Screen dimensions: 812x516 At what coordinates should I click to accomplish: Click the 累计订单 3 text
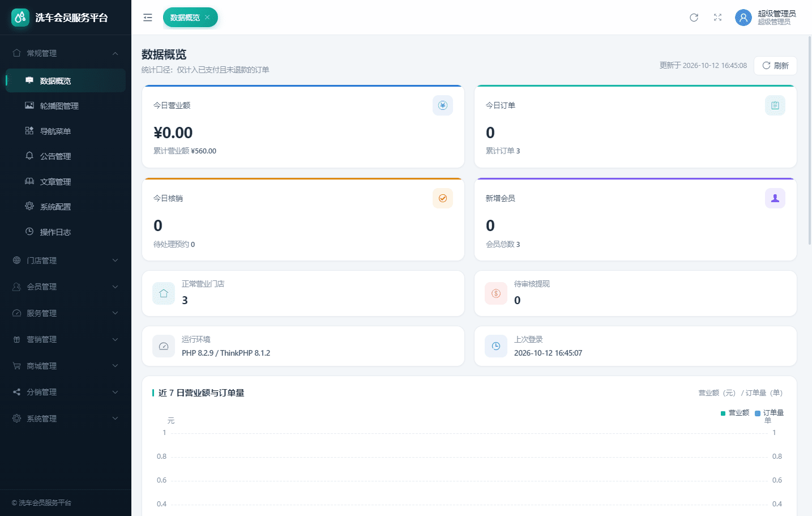point(503,151)
